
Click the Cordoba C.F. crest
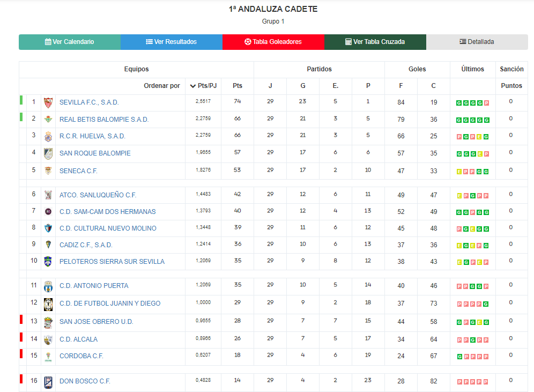click(x=48, y=357)
